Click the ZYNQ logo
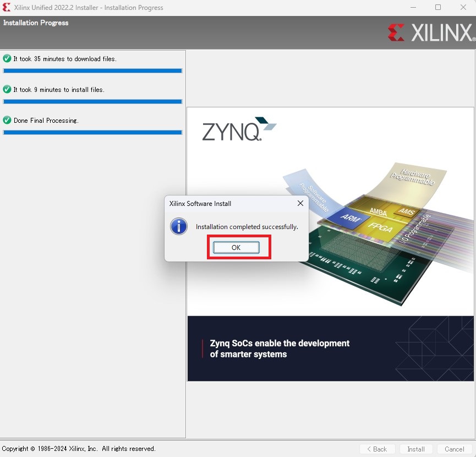The image size is (476, 457). click(x=239, y=129)
